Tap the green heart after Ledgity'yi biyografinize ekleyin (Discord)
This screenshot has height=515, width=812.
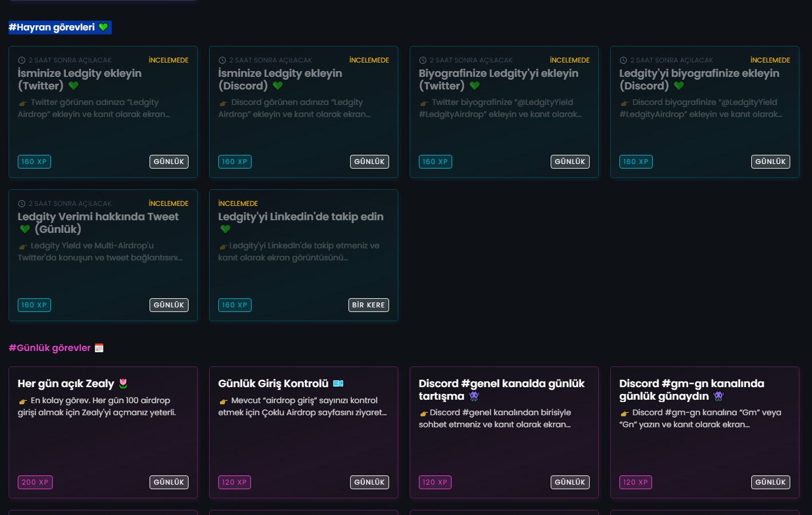pyautogui.click(x=679, y=86)
